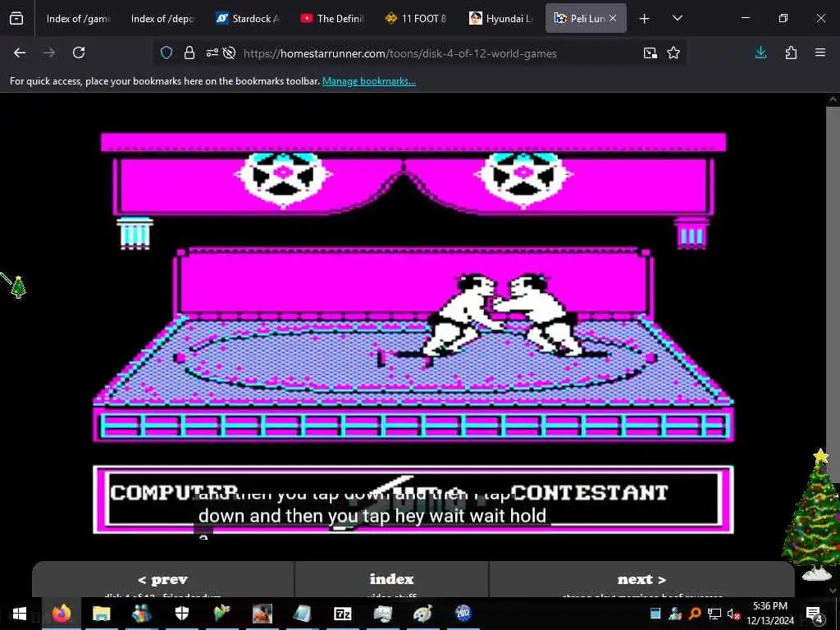Bookmark this page with the star icon
The image size is (840, 630).
tap(673, 52)
